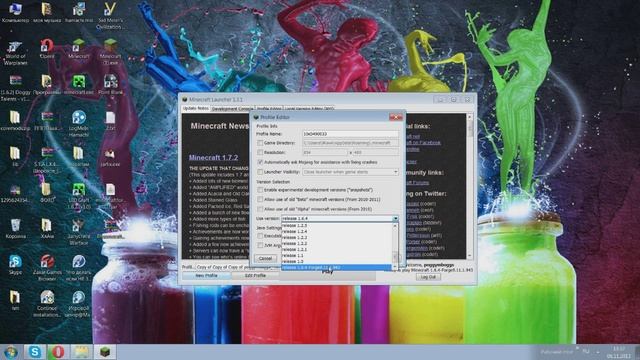Open the Компьютер desktop icon
640x360 pixels.
pos(15,12)
